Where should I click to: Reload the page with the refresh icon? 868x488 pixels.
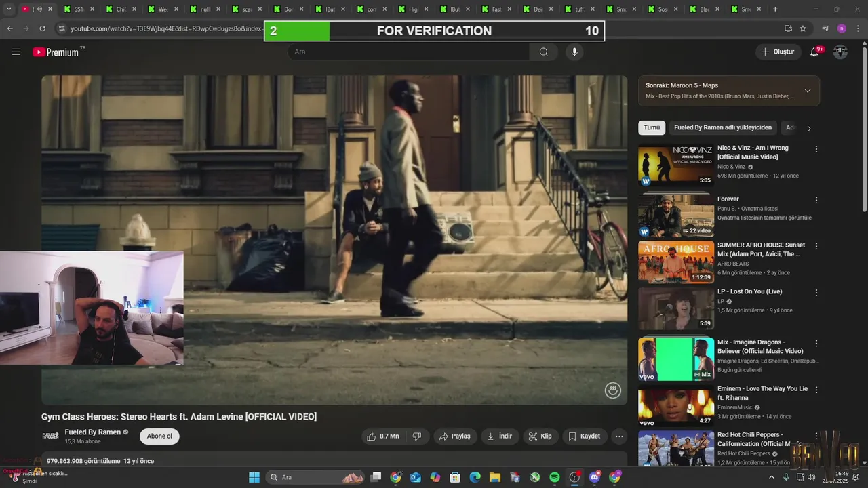(x=42, y=28)
